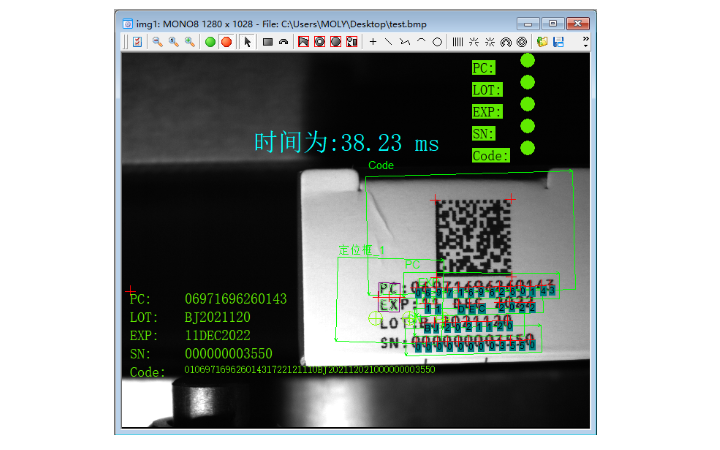This screenshot has height=450, width=720.
Task: Minimize the img1 window
Action: point(528,23)
